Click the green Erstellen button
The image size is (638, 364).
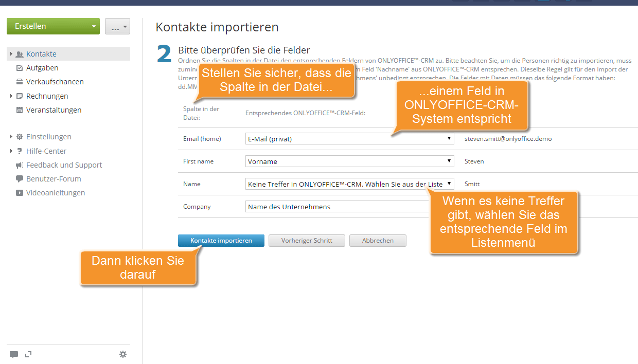click(x=53, y=26)
